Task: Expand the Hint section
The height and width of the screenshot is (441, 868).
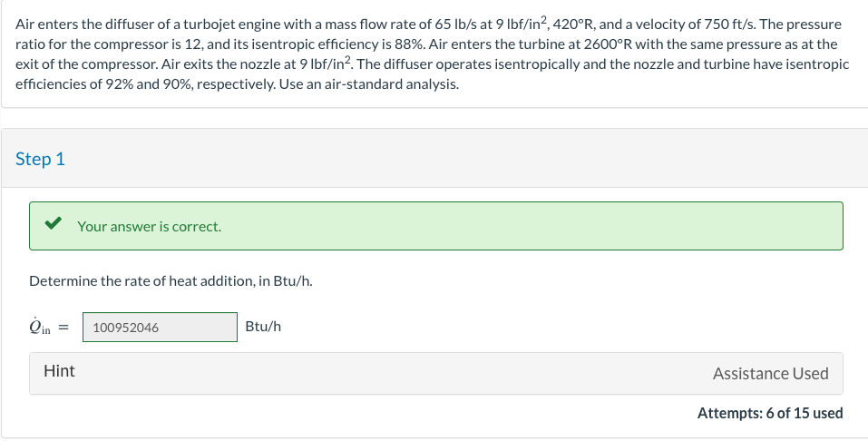Action: pyautogui.click(x=60, y=371)
